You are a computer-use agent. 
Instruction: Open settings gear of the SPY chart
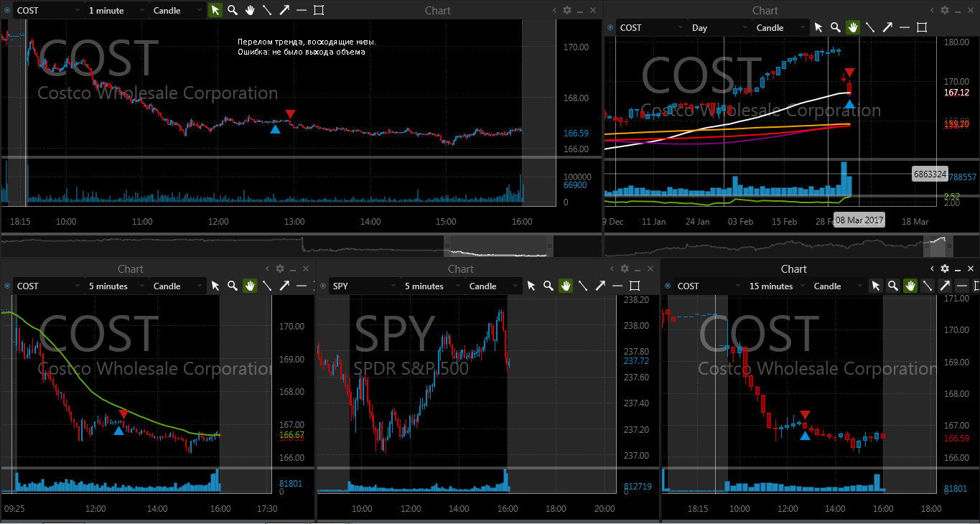(625, 268)
